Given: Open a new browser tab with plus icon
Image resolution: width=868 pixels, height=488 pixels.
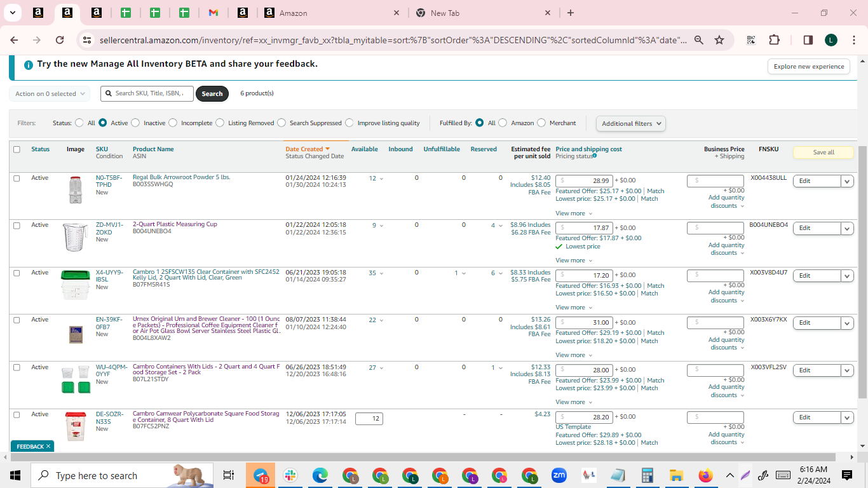Looking at the screenshot, I should pos(571,13).
